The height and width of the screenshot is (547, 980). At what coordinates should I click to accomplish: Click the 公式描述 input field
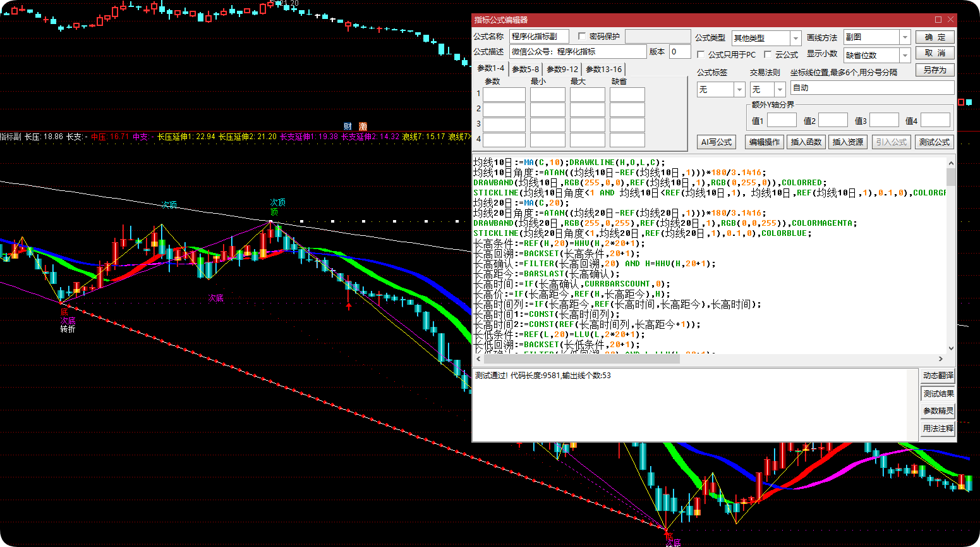(x=578, y=52)
